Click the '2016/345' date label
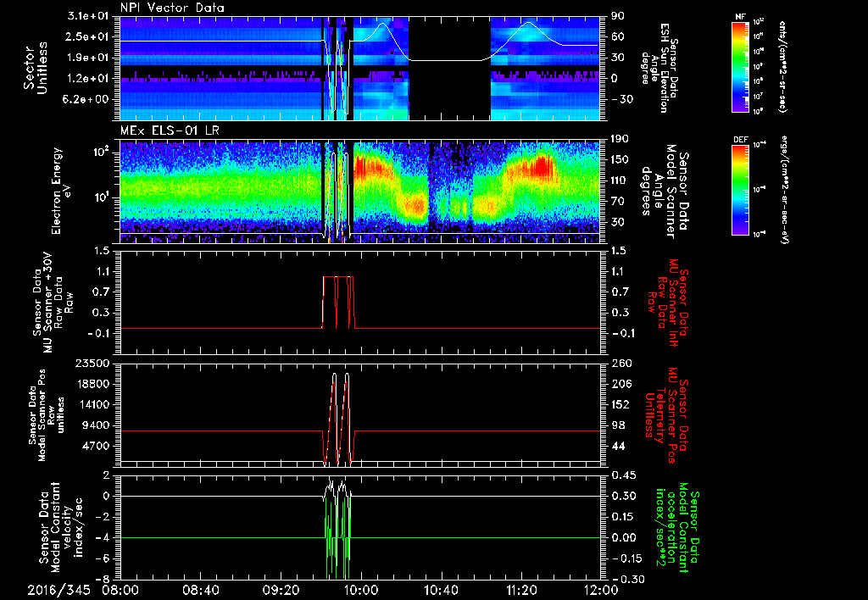 pyautogui.click(x=58, y=590)
